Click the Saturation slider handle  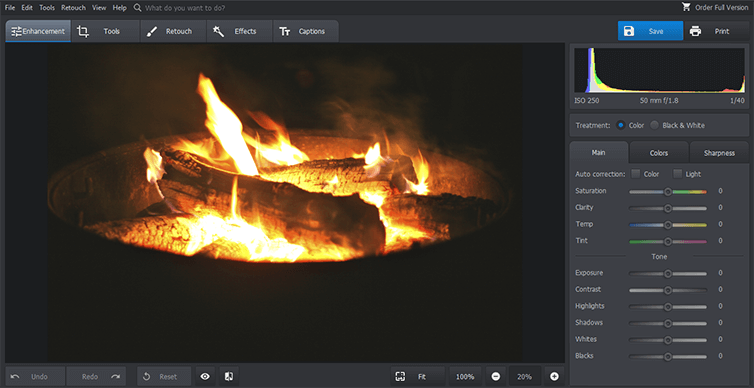coord(668,191)
